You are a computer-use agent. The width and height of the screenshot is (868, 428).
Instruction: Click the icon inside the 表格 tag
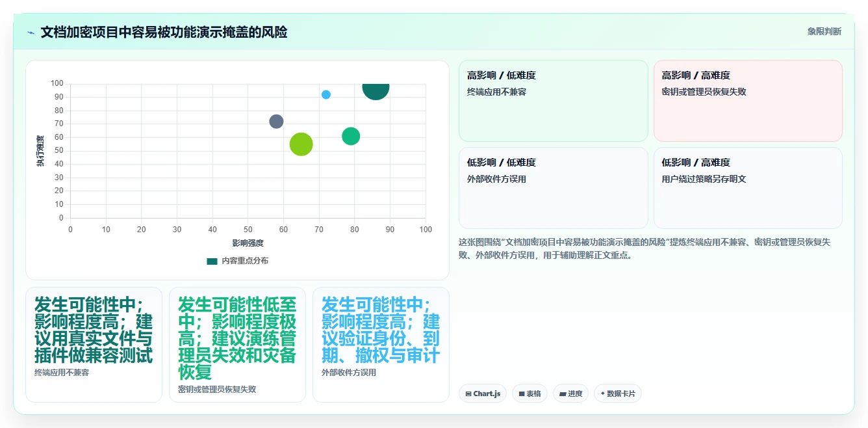click(521, 394)
